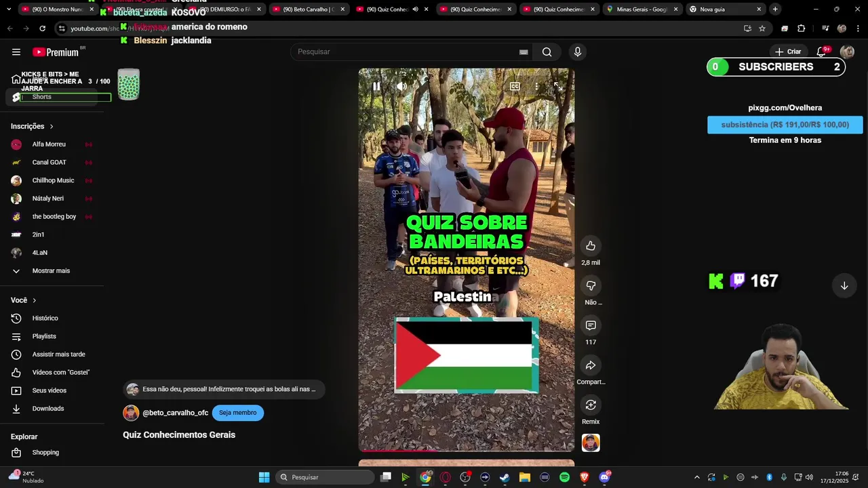
Task: Open Spotify from the taskbar
Action: pyautogui.click(x=564, y=477)
